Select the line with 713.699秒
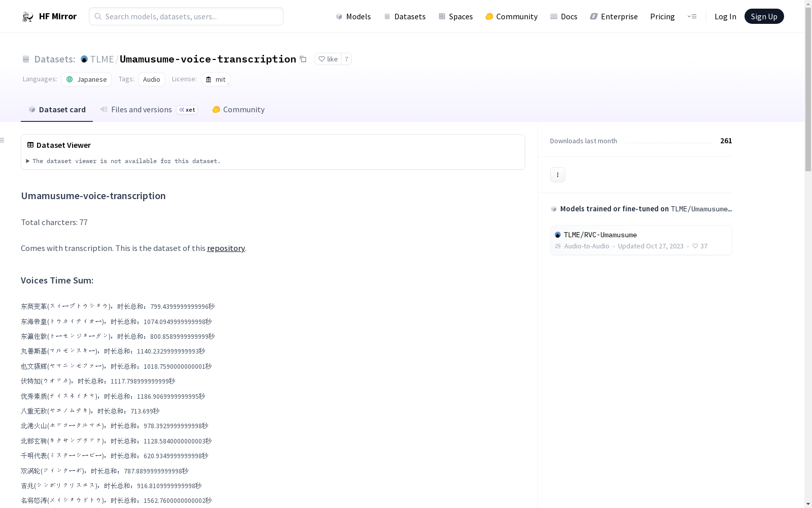This screenshot has height=508, width=812. point(90,411)
